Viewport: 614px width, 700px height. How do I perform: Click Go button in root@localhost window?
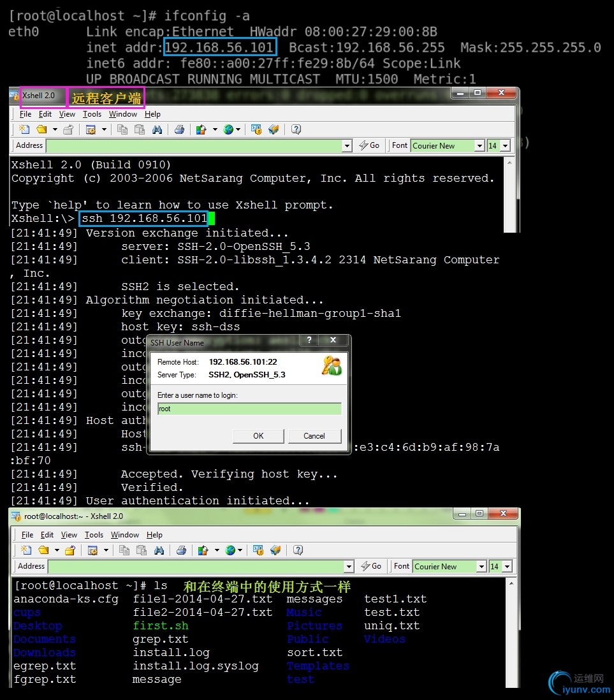pos(371,567)
